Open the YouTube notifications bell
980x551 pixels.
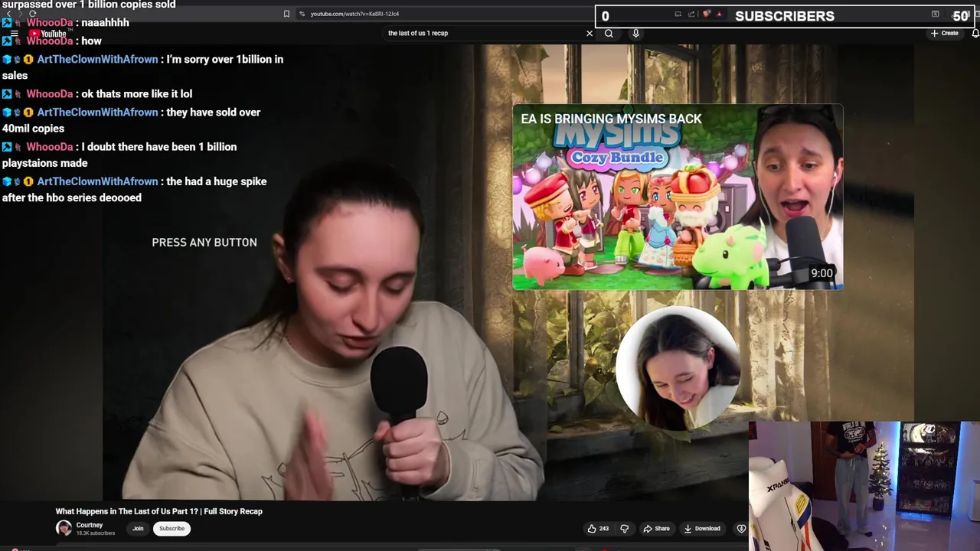point(975,33)
